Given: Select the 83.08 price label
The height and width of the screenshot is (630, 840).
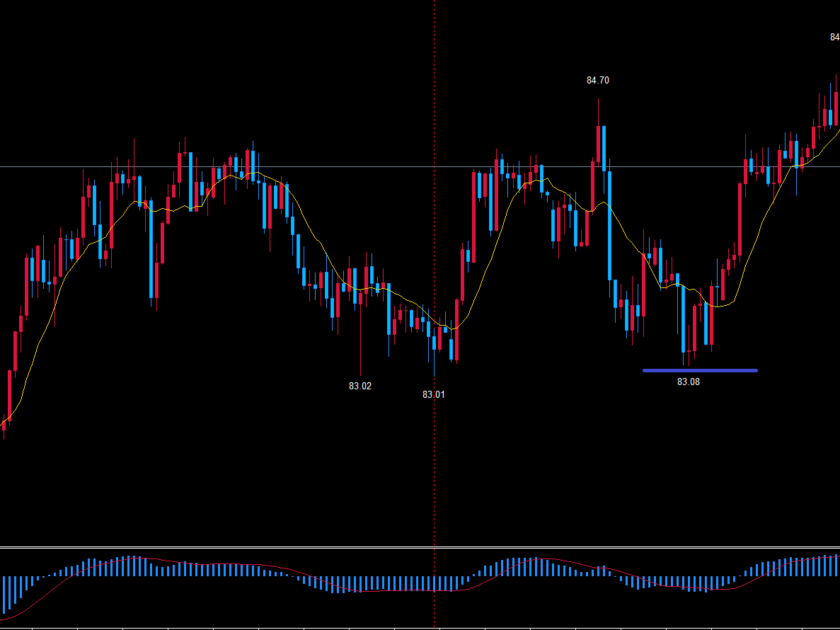Looking at the screenshot, I should click(688, 382).
